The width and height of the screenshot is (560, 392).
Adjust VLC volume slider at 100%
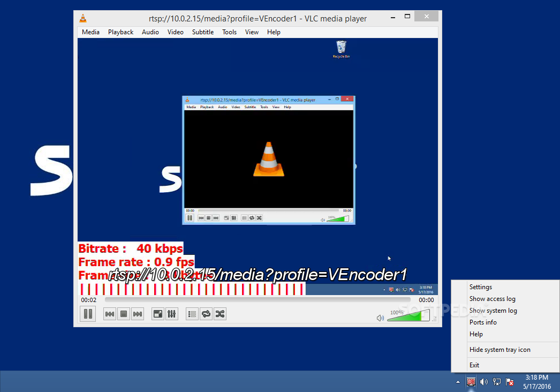coord(408,315)
